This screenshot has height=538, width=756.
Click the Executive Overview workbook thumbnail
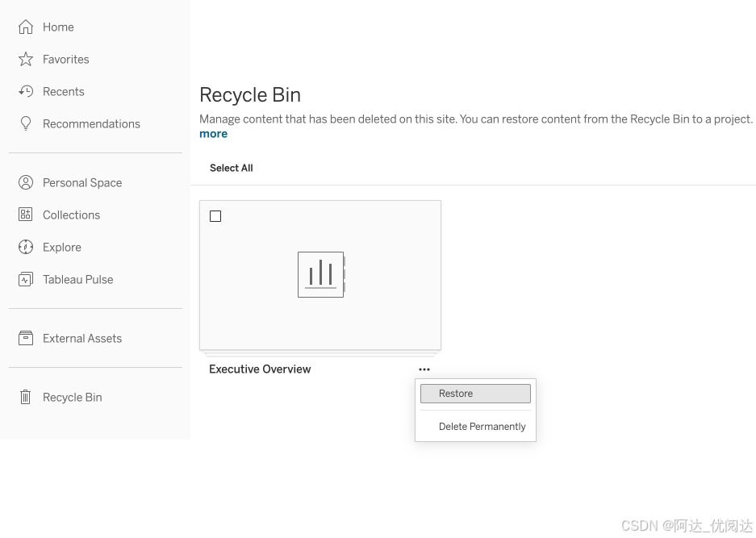click(x=320, y=275)
